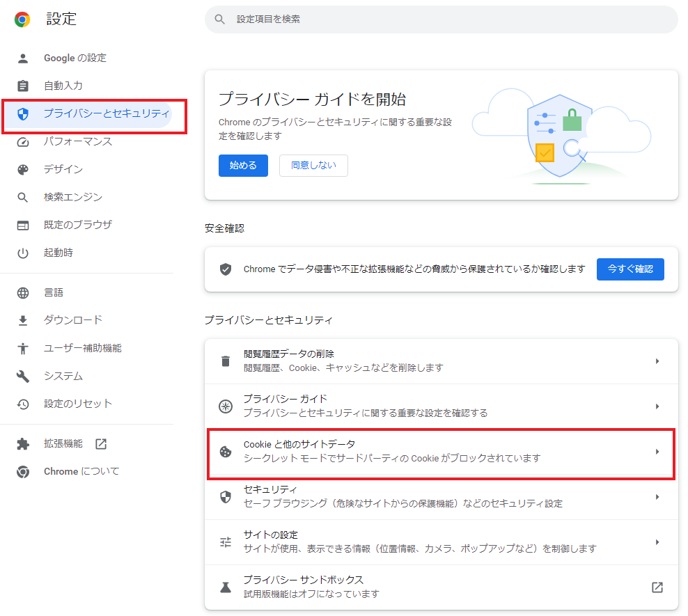Viewport: 688px width, 616px height.
Task: Click the download arrow icon for ダウンロード
Action: click(x=23, y=321)
